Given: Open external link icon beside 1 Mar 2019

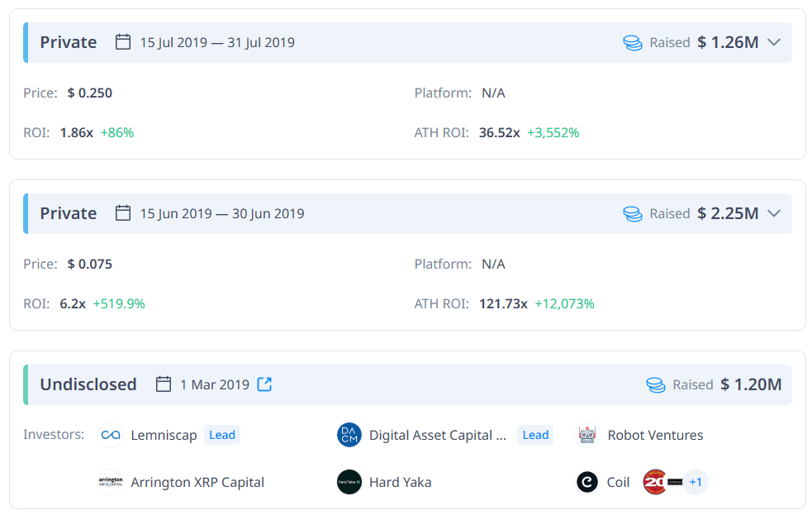Looking at the screenshot, I should tap(264, 384).
